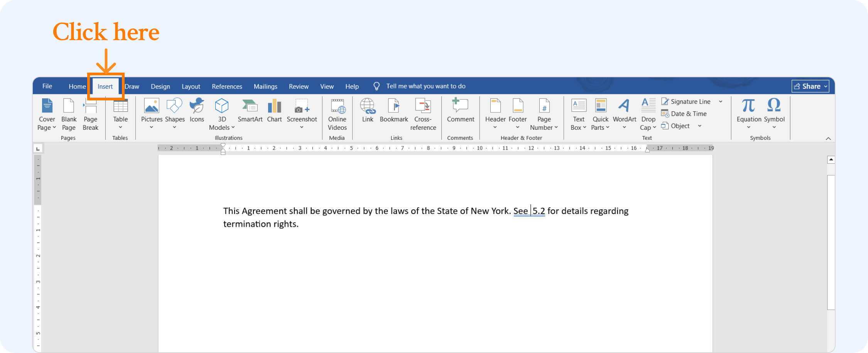Click the Tell me what you want to do box
Viewport: 868px width, 353px height.
pyautogui.click(x=420, y=86)
